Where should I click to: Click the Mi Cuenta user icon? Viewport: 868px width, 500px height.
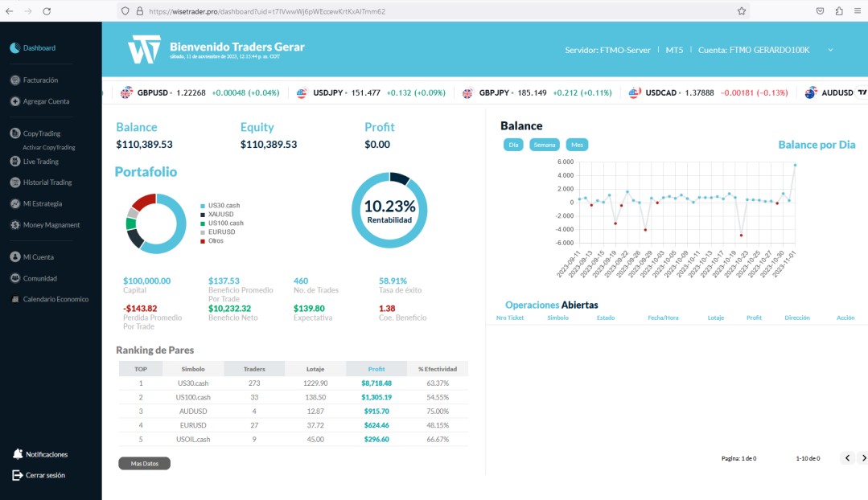[x=15, y=257]
